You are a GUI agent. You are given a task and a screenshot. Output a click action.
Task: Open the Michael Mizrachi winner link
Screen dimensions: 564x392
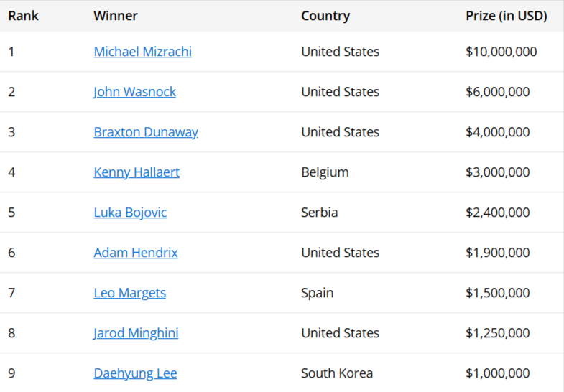click(x=142, y=52)
